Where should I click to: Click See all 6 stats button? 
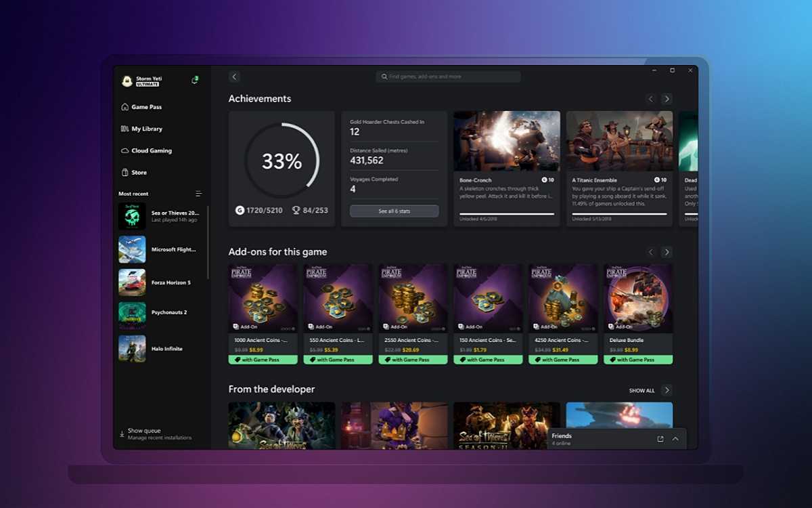click(x=394, y=211)
